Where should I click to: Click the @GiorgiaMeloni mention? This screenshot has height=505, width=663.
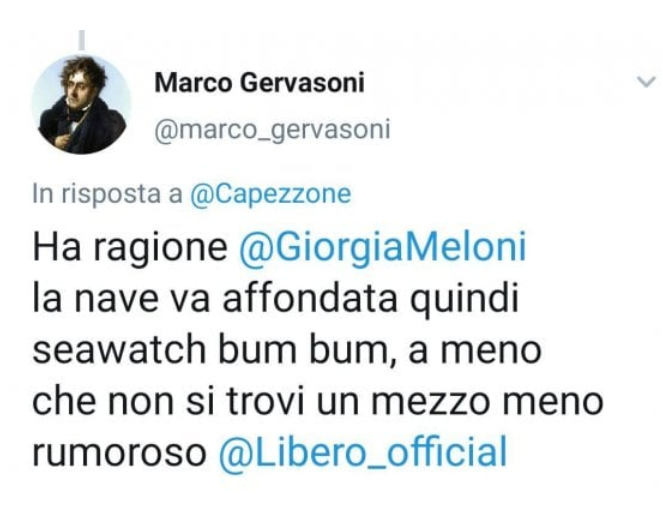coord(383,248)
